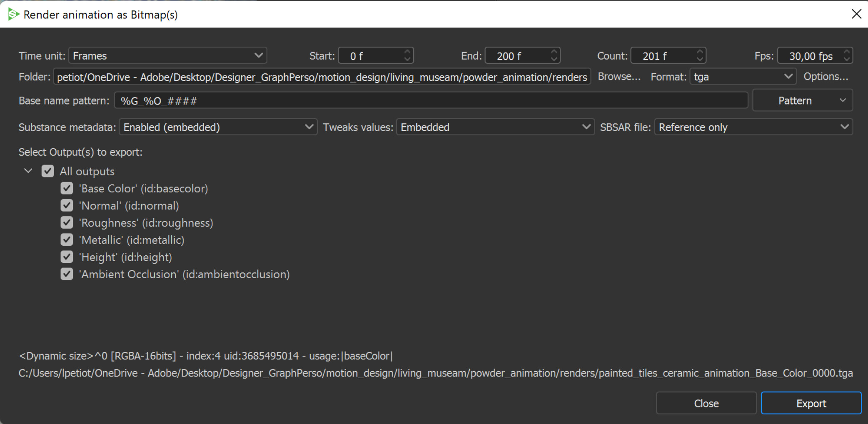The height and width of the screenshot is (424, 868).
Task: Select the All outputs row label
Action: pyautogui.click(x=87, y=171)
